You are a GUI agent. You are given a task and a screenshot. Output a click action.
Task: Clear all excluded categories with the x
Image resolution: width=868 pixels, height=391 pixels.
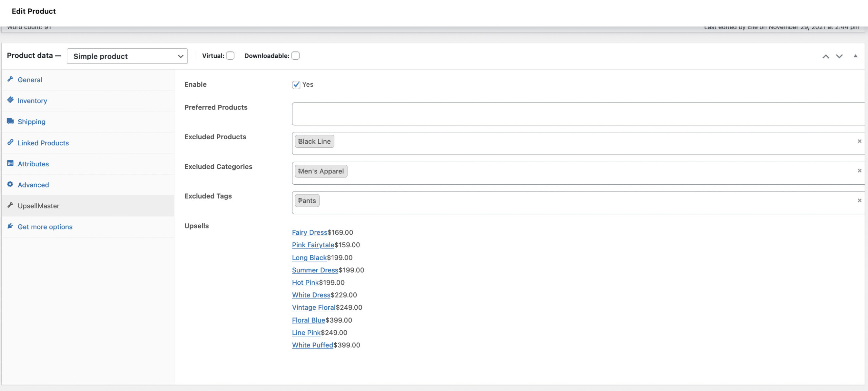point(859,171)
